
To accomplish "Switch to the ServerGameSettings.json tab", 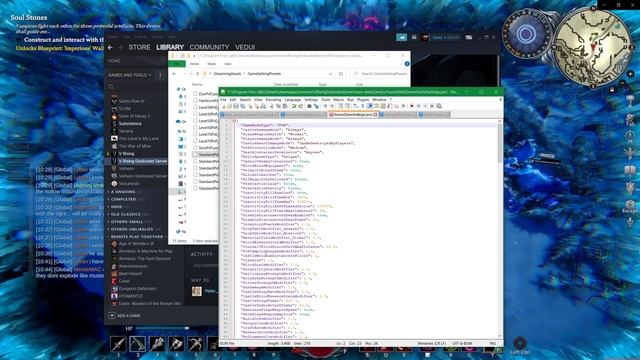I will click(x=353, y=115).
